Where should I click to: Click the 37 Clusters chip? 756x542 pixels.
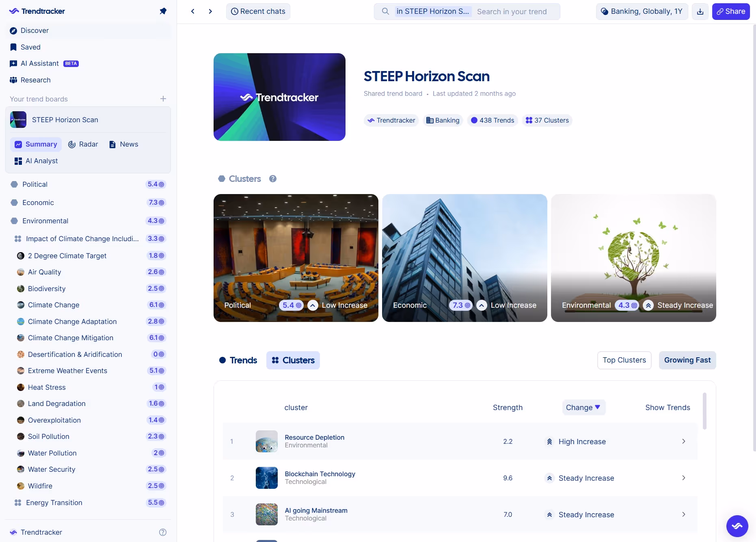coord(547,120)
